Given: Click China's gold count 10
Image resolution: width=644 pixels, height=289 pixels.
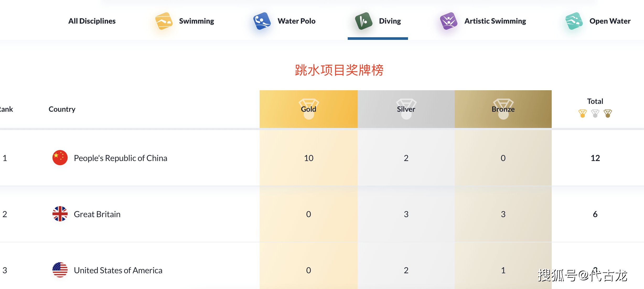Looking at the screenshot, I should pyautogui.click(x=309, y=158).
